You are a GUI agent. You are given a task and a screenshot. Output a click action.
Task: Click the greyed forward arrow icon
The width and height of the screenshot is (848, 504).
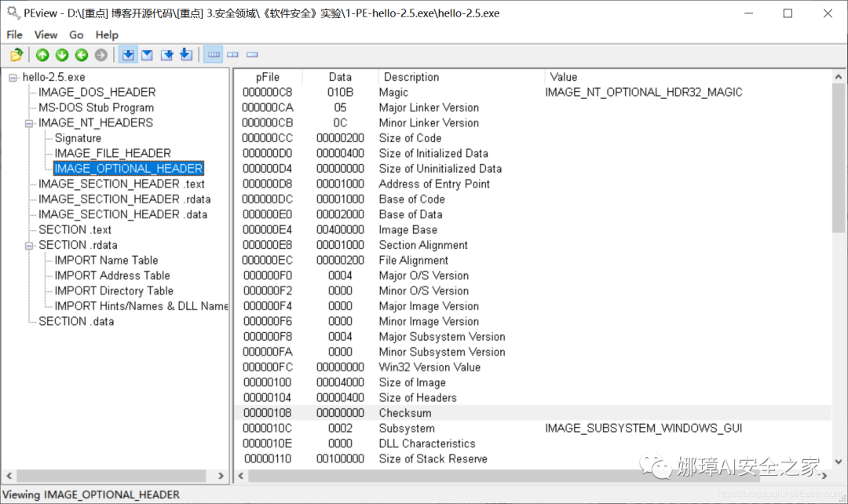tap(101, 55)
